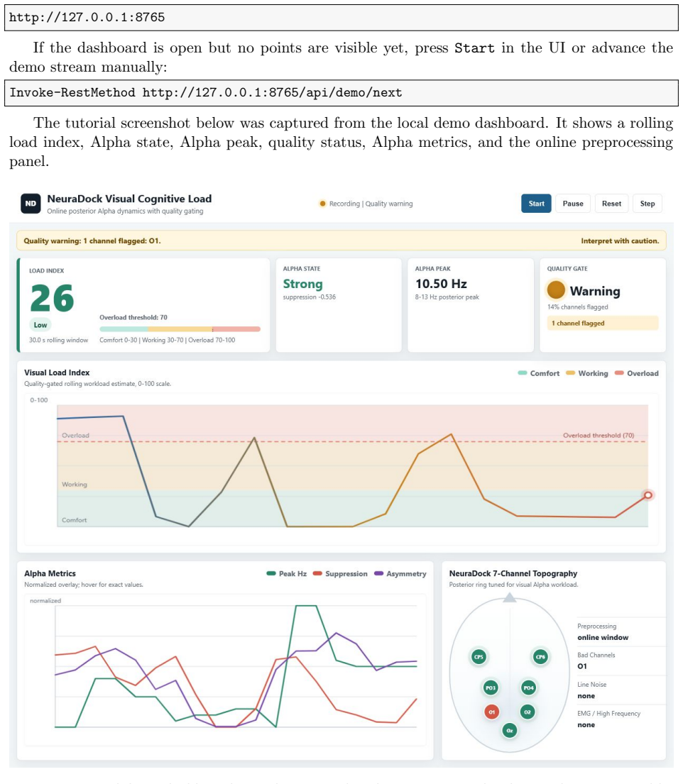Toggle the Suppression legend series

click(340, 573)
